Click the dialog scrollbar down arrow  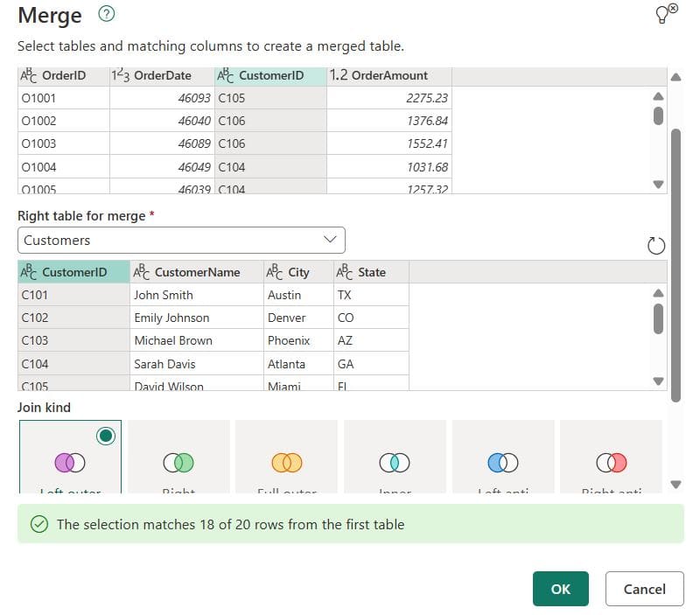(675, 485)
